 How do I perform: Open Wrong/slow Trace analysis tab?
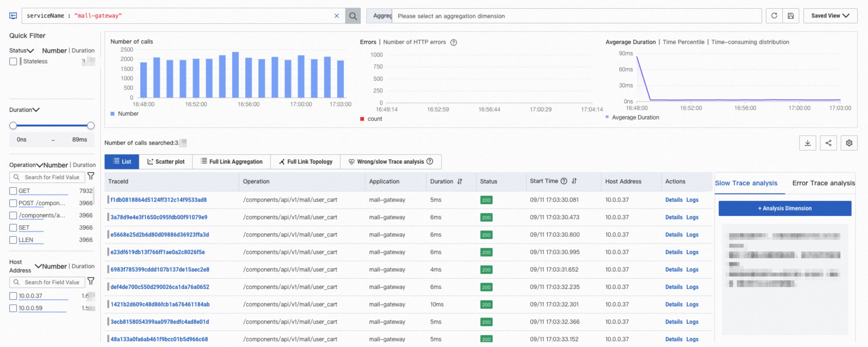(x=390, y=162)
